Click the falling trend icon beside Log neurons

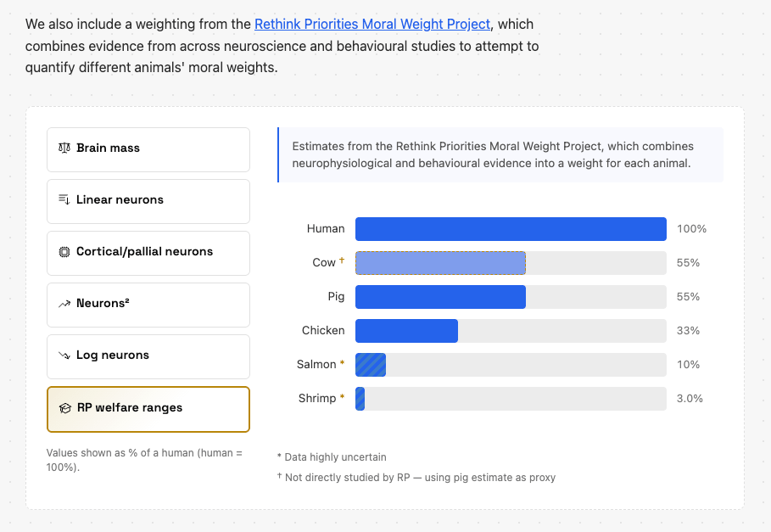pyautogui.click(x=64, y=355)
